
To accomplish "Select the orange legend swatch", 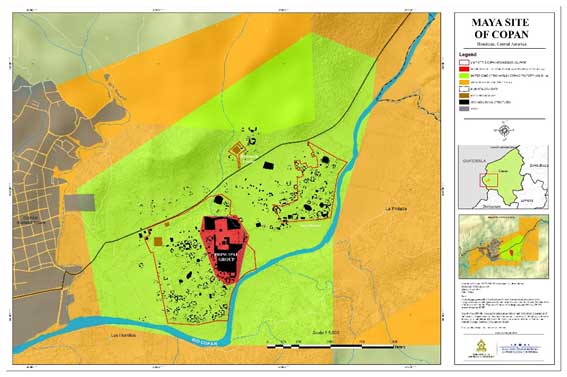I will click(x=464, y=82).
